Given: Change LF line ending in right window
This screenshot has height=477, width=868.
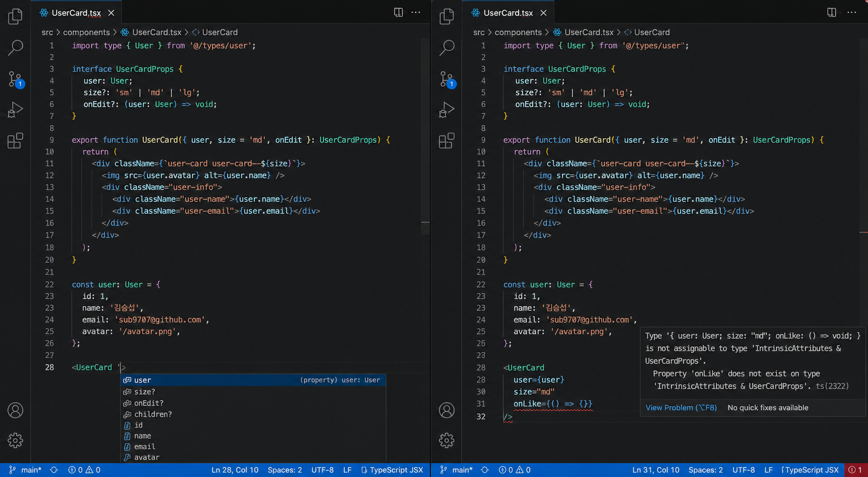Looking at the screenshot, I should pyautogui.click(x=768, y=470).
